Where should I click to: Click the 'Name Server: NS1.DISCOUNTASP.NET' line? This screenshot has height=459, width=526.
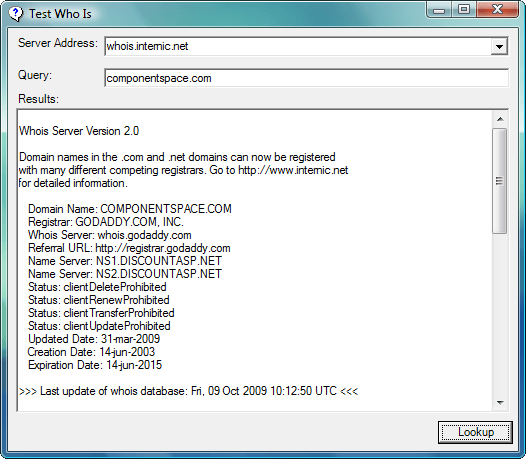click(125, 261)
